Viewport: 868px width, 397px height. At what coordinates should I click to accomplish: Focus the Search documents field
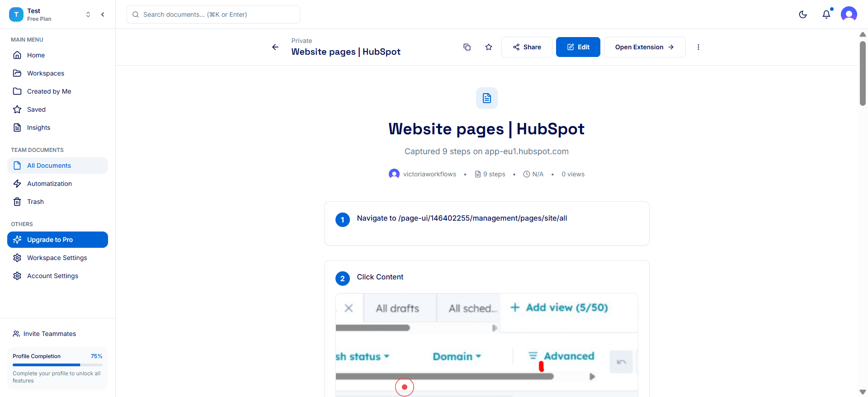(213, 14)
